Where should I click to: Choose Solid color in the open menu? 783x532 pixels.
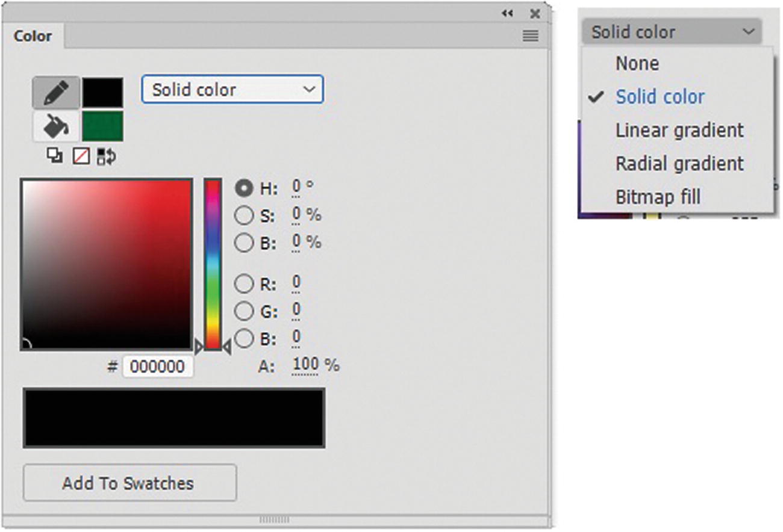point(660,97)
